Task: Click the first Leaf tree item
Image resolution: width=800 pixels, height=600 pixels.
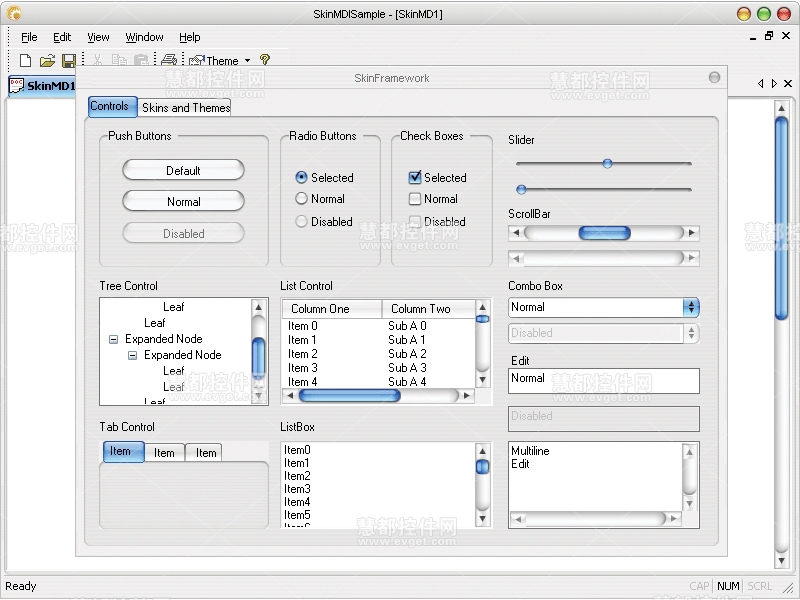Action: click(x=173, y=307)
